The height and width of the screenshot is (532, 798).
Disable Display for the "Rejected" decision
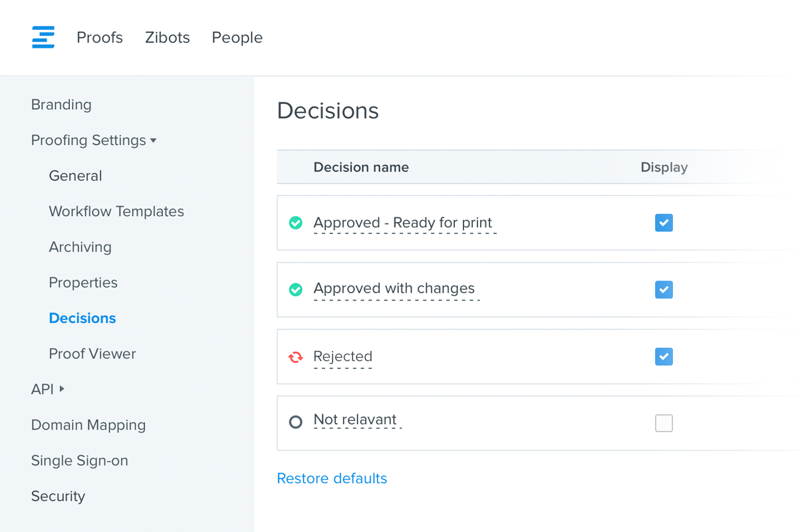pos(664,356)
